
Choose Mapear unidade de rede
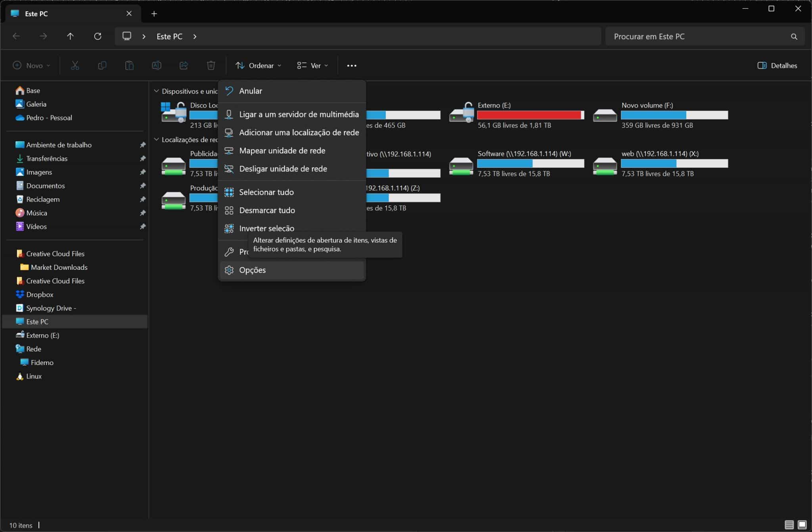[x=282, y=150]
